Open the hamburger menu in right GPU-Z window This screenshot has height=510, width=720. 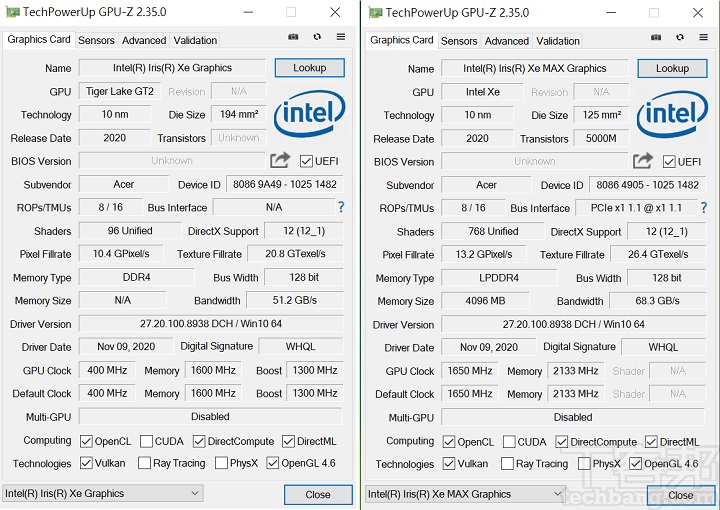click(x=704, y=38)
